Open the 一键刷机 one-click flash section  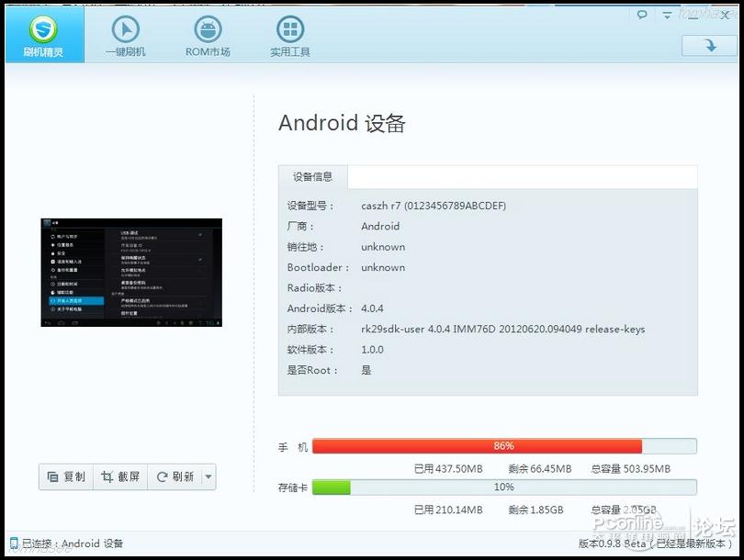tap(125, 35)
